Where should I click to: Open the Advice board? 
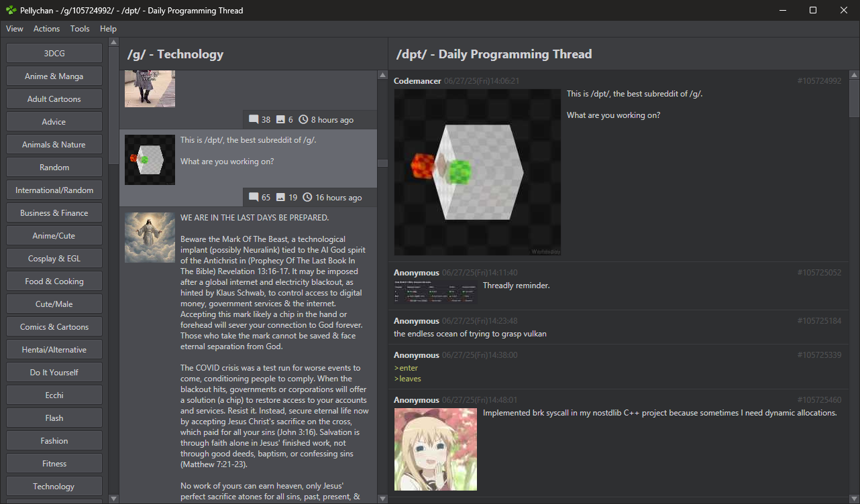point(54,122)
